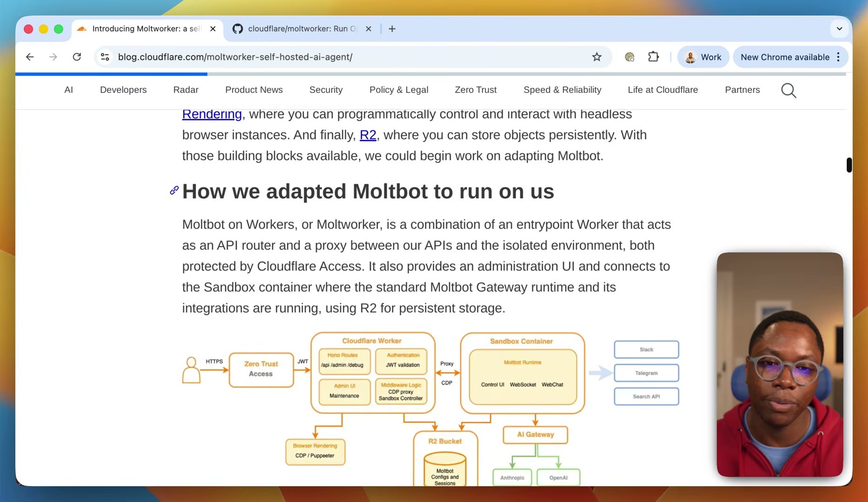Go back with the browser back arrow

click(30, 57)
